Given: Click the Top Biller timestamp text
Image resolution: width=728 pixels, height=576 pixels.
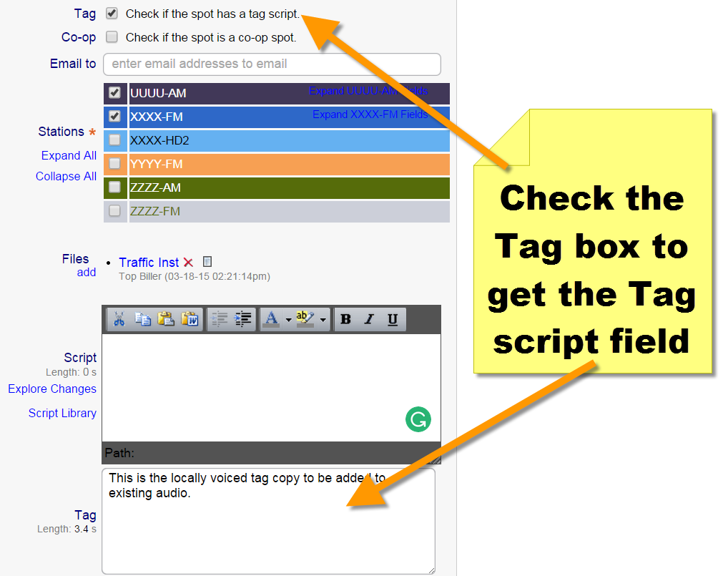Looking at the screenshot, I should (x=195, y=276).
